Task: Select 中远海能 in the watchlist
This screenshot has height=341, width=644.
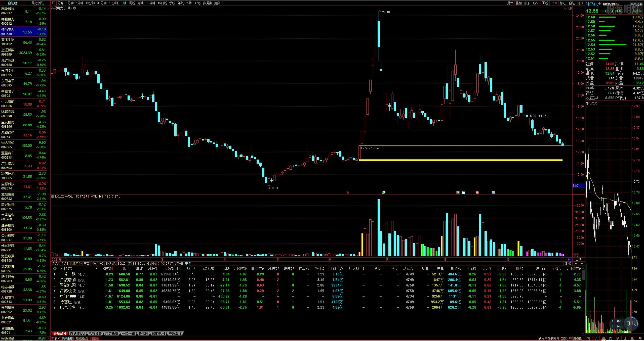Action: 23,104
